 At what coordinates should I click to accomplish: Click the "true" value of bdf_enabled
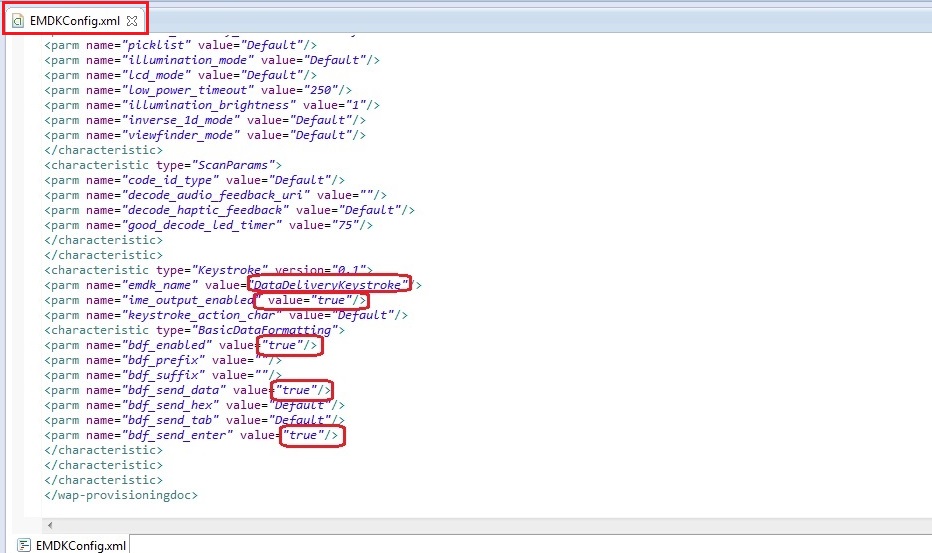(283, 345)
